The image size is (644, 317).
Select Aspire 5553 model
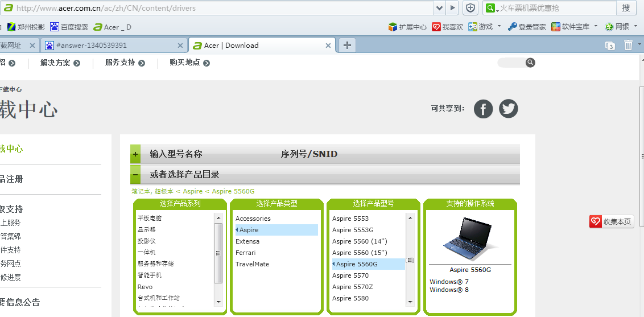tap(350, 219)
